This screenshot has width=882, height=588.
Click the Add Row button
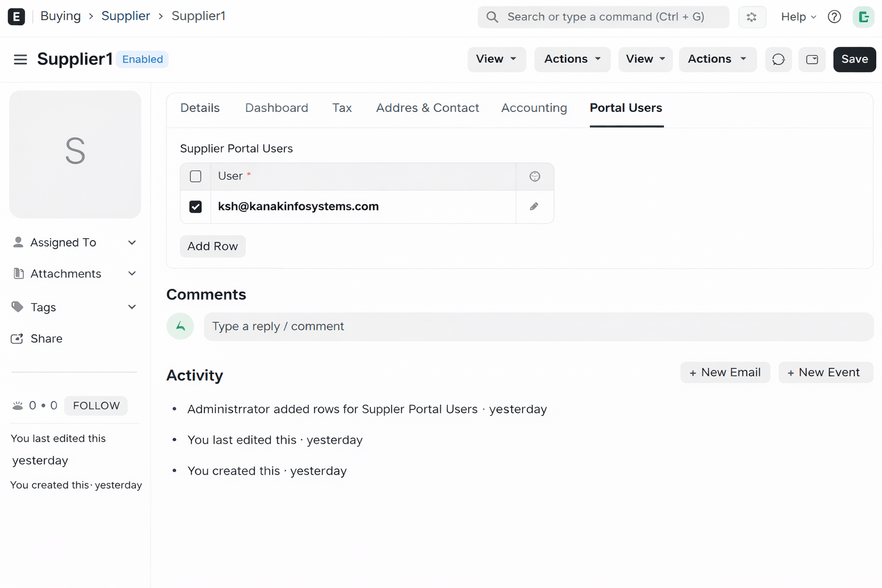[212, 246]
